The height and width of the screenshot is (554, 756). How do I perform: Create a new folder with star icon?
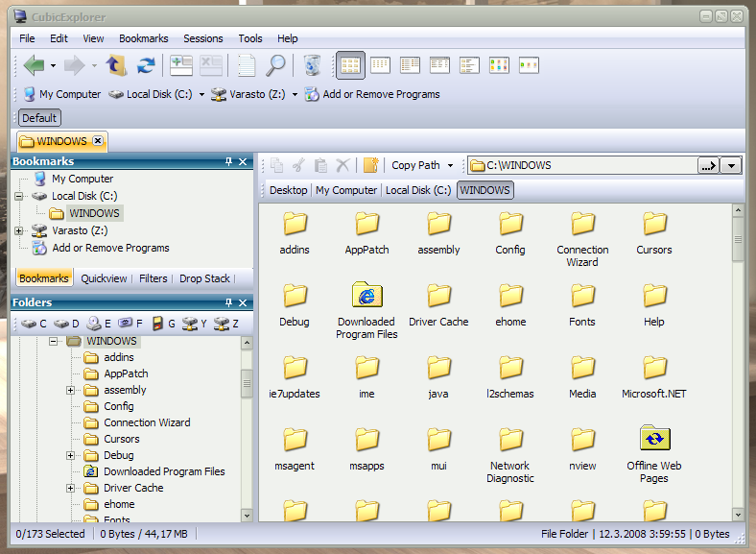coord(370,165)
